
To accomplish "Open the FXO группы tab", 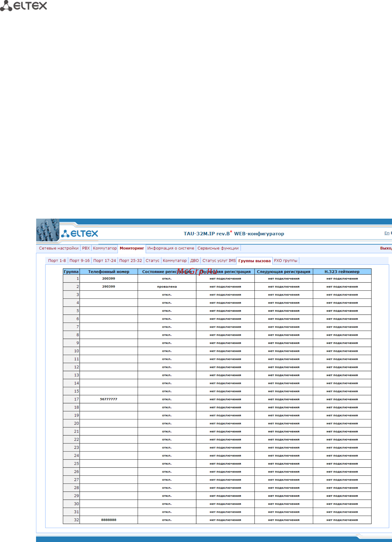I will [286, 260].
